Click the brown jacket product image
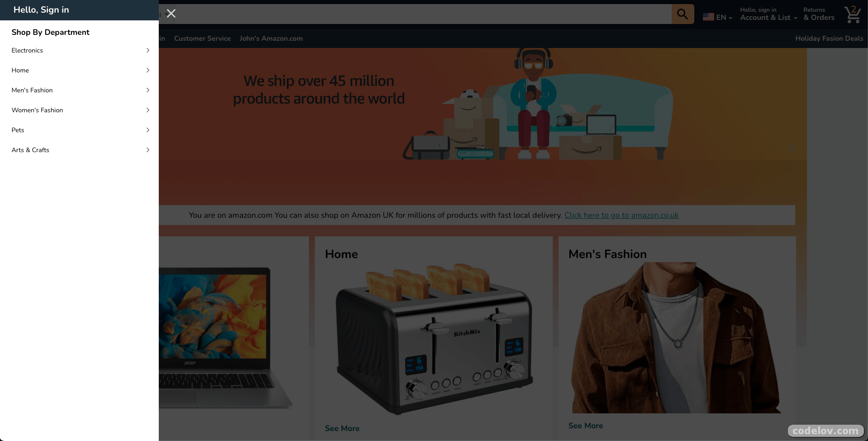The height and width of the screenshot is (441, 868). click(x=677, y=338)
